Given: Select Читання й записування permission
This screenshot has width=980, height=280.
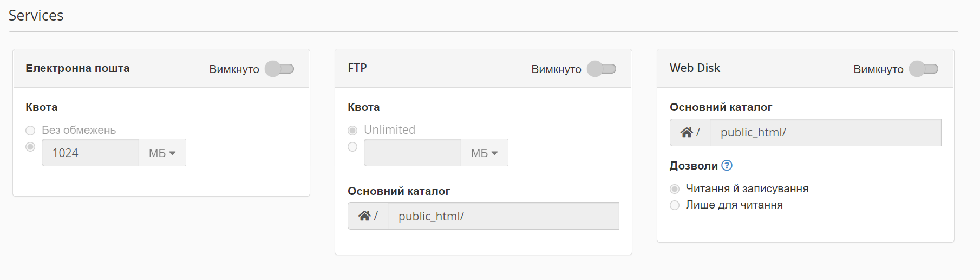Looking at the screenshot, I should click(675, 189).
